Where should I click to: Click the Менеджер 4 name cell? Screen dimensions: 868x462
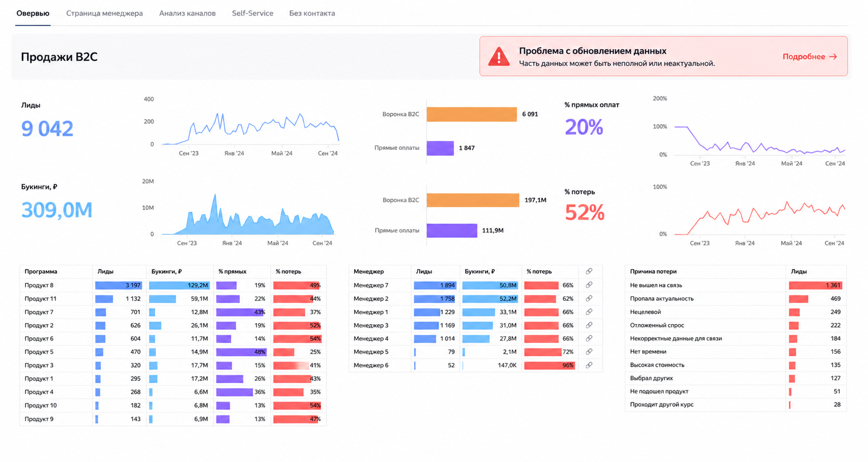click(371, 339)
